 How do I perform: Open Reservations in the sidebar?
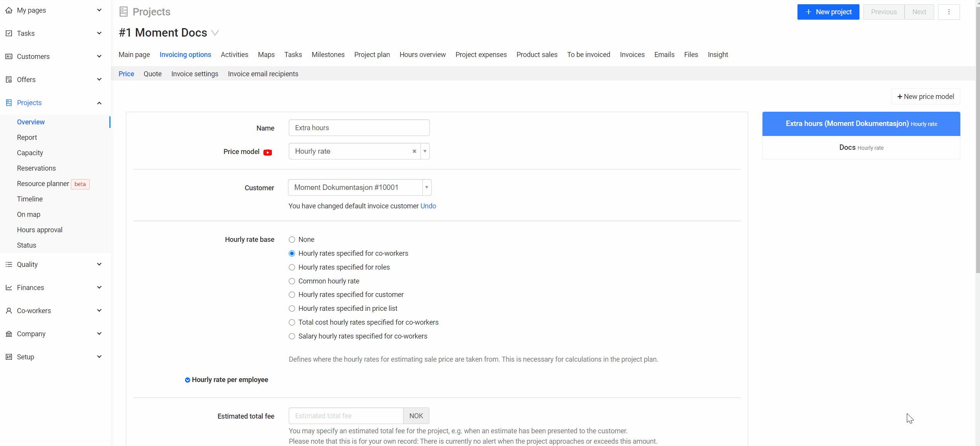click(x=36, y=168)
